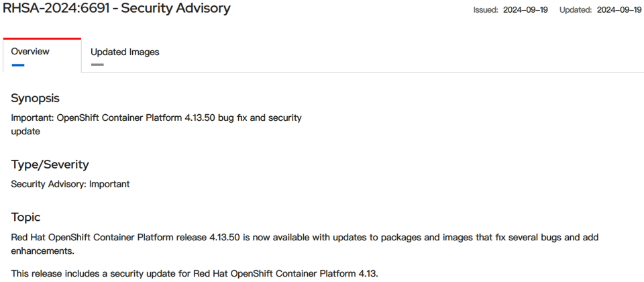Screen dimensions: 644x282
Task: Click the 'Issued:' label
Action: [486, 10]
